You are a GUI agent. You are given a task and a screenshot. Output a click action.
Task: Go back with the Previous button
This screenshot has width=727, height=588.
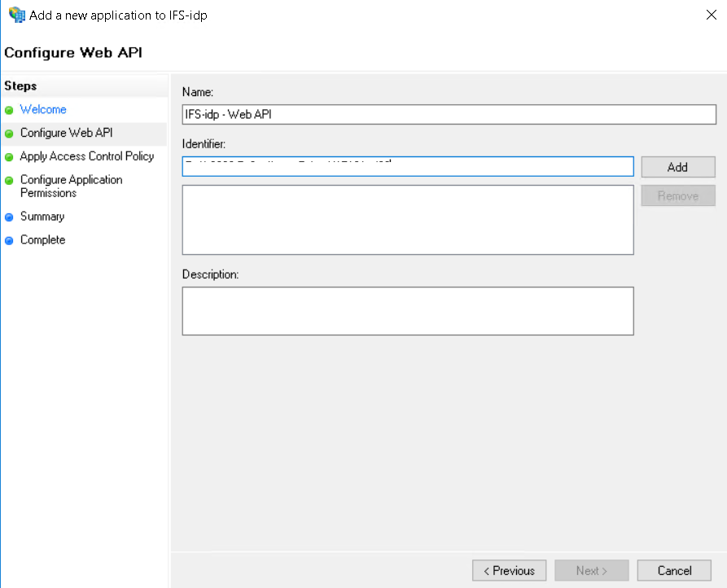pyautogui.click(x=509, y=570)
